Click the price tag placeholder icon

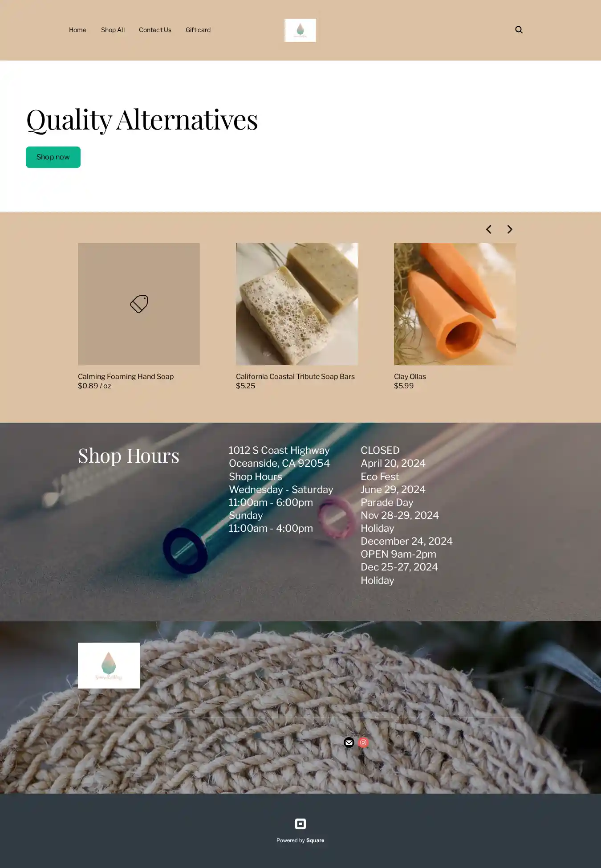[139, 304]
